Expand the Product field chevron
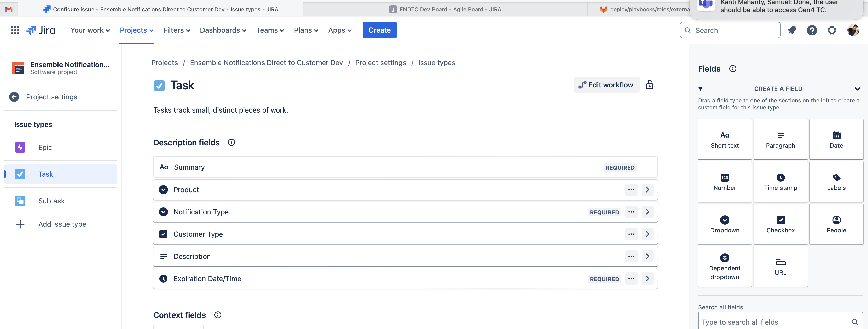The image size is (868, 329). tap(647, 190)
